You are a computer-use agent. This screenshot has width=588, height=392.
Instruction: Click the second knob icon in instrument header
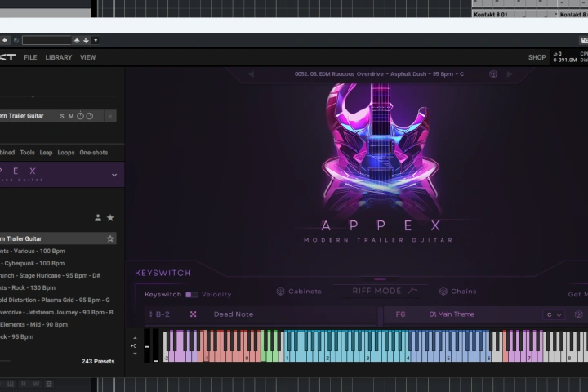(x=90, y=116)
